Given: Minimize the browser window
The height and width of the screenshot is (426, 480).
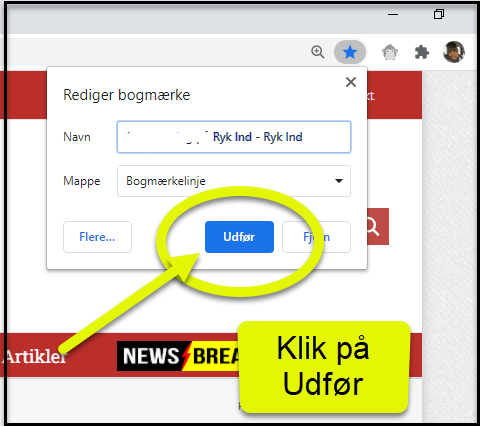Looking at the screenshot, I should (393, 14).
